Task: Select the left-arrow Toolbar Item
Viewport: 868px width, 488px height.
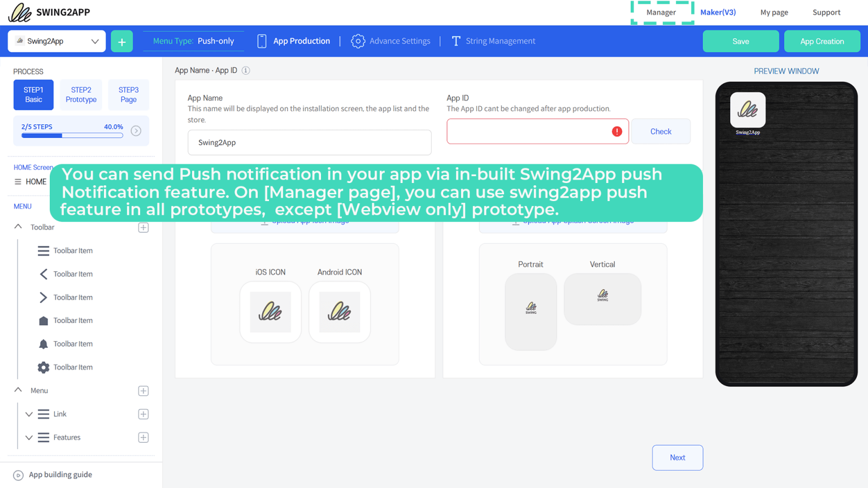Action: (x=43, y=274)
